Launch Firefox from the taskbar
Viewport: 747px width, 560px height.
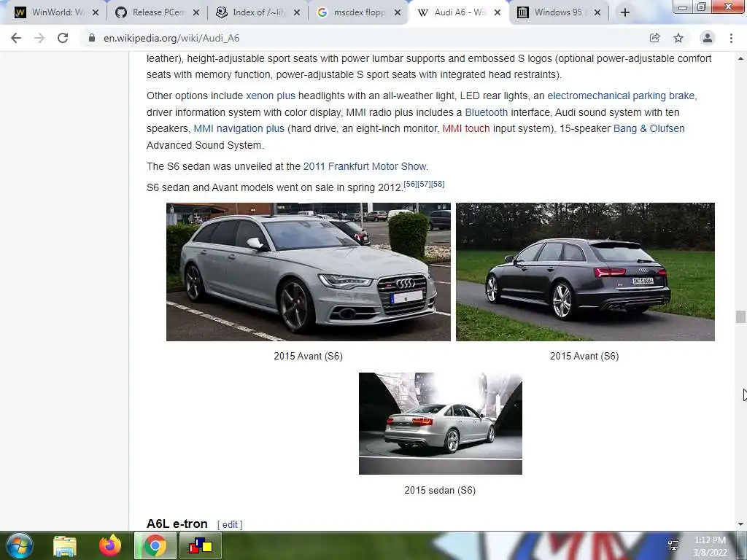coord(110,545)
